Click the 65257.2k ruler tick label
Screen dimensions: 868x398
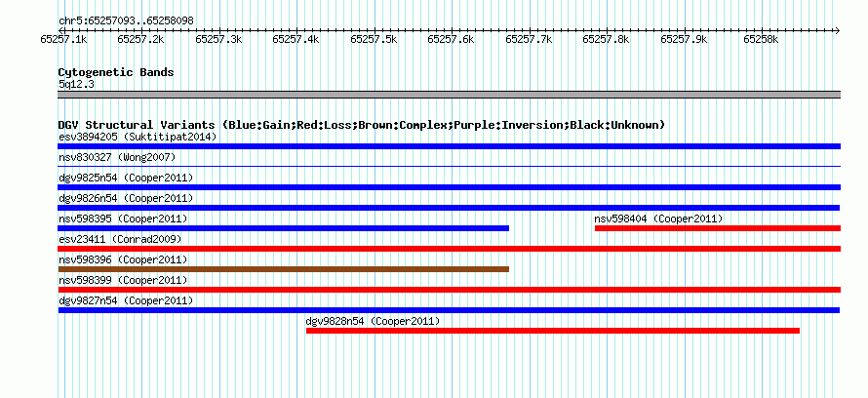141,39
